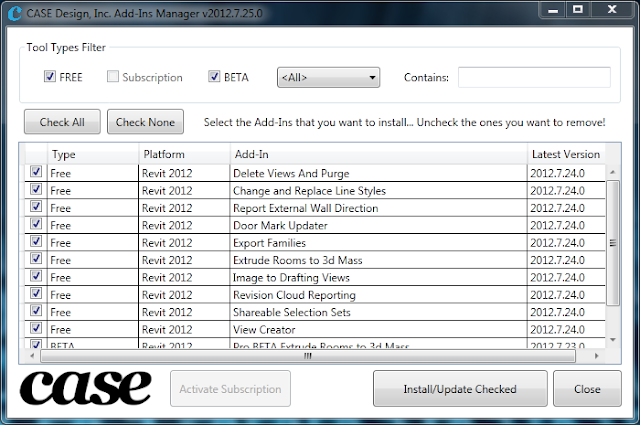
Task: Select the Door Mark Updater text
Action: coord(280,226)
